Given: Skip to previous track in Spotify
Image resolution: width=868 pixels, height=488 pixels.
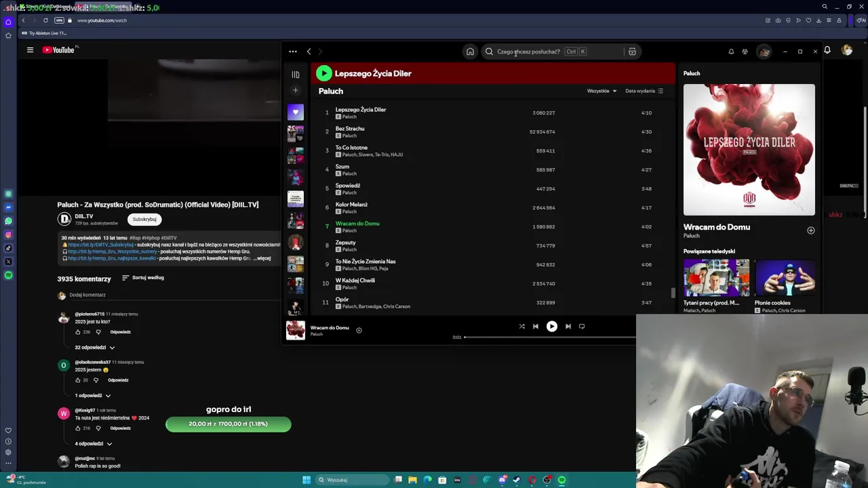Looking at the screenshot, I should [x=536, y=326].
